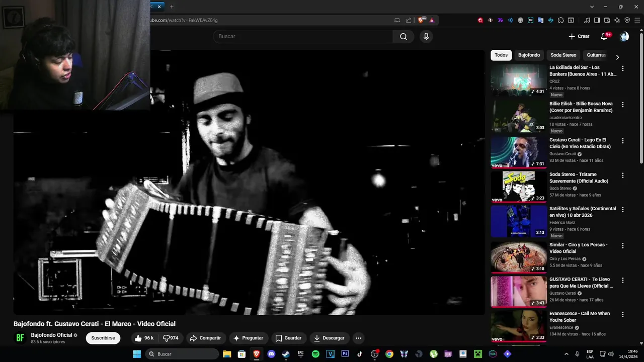Expand the system tray hidden icons chevron
644x362 pixels.
[567, 354]
